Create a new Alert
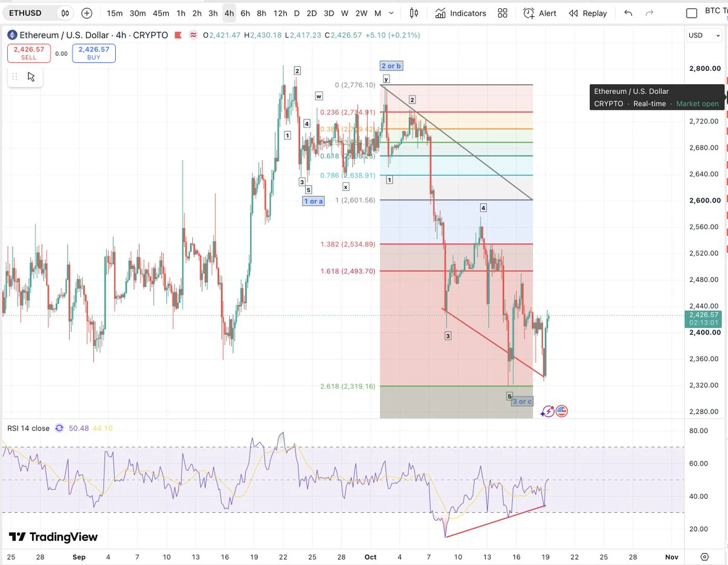 pyautogui.click(x=539, y=13)
